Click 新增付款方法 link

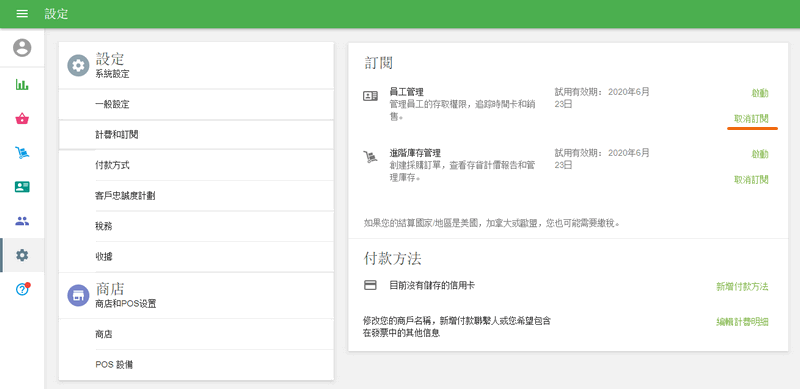742,286
